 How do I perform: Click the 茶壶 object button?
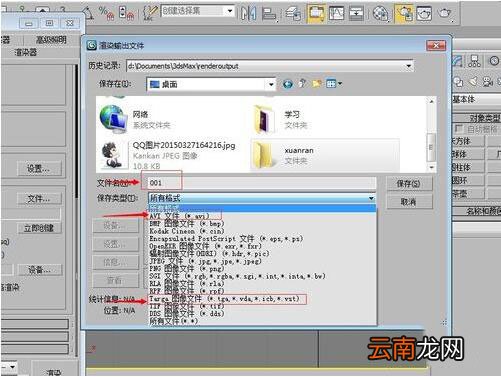point(468,193)
